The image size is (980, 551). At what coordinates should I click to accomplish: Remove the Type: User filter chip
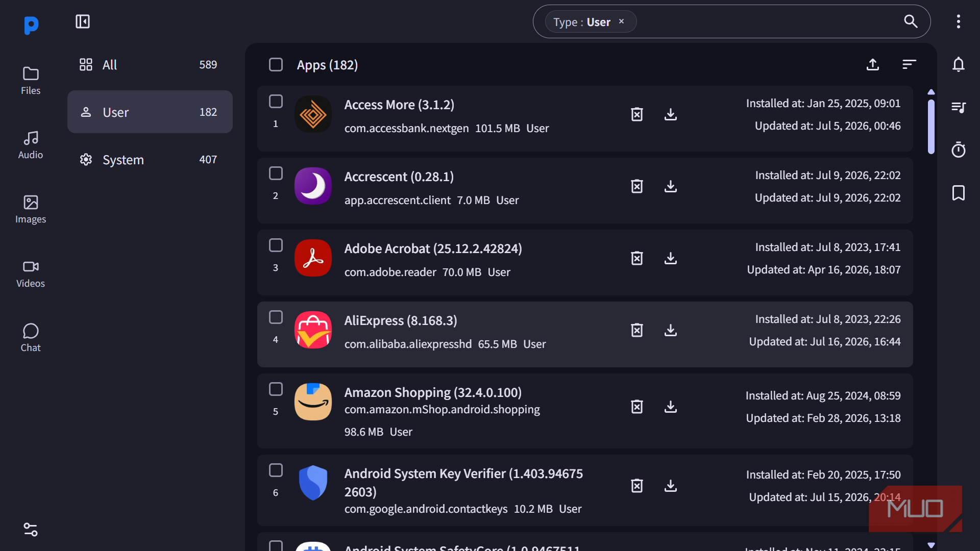pos(621,21)
